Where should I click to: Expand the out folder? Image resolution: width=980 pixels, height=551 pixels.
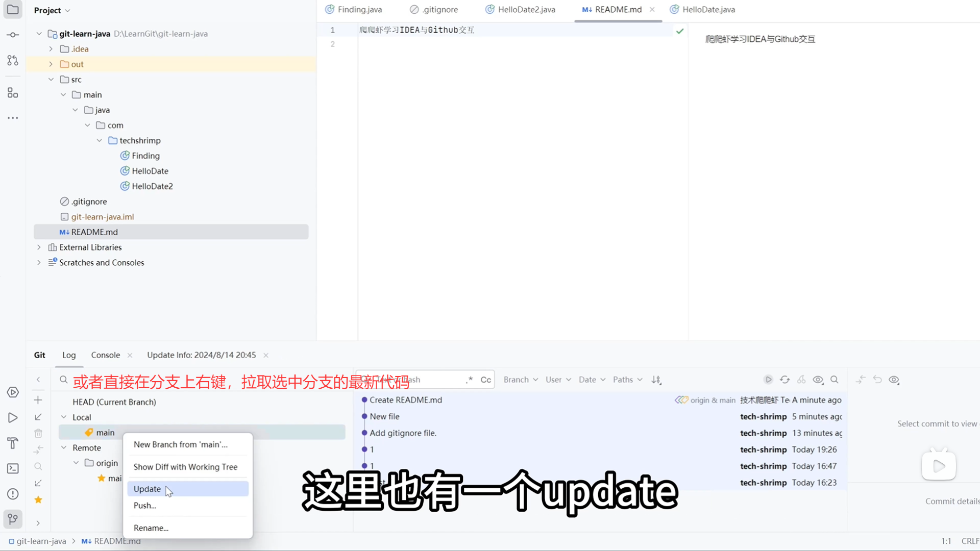[x=51, y=64]
